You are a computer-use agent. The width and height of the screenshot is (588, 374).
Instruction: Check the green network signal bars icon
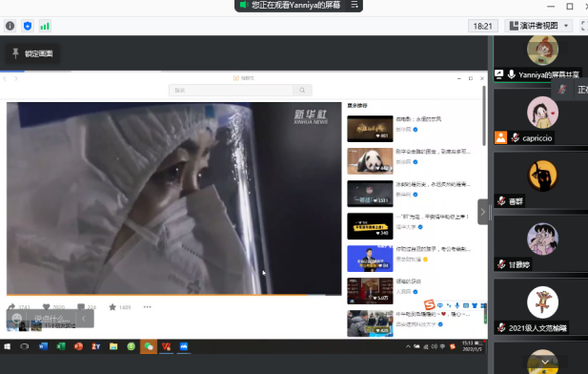coord(45,26)
